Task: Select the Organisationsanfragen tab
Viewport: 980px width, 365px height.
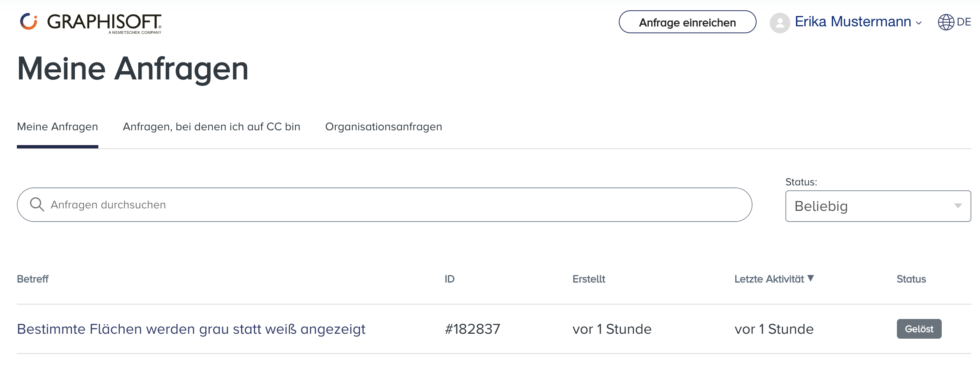Action: pyautogui.click(x=383, y=127)
